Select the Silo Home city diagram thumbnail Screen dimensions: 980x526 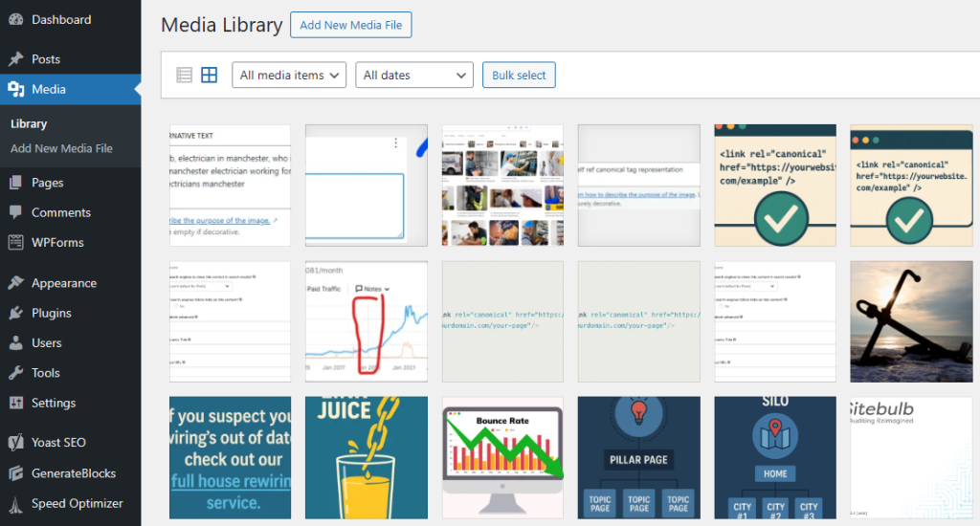click(775, 458)
